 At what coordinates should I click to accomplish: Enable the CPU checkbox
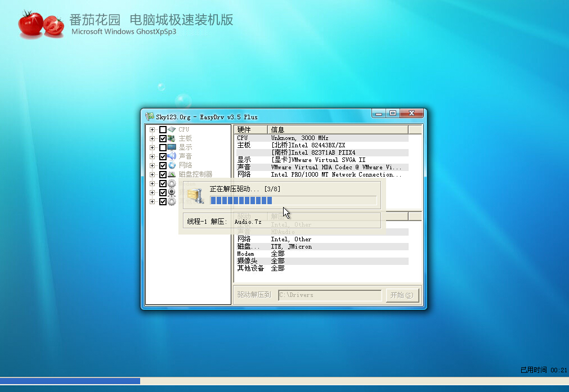tap(163, 129)
